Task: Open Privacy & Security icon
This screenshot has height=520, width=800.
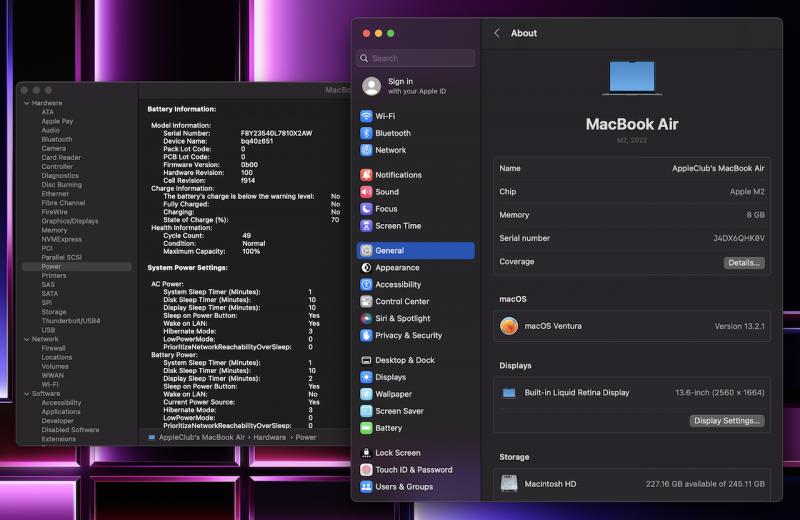Action: point(366,335)
